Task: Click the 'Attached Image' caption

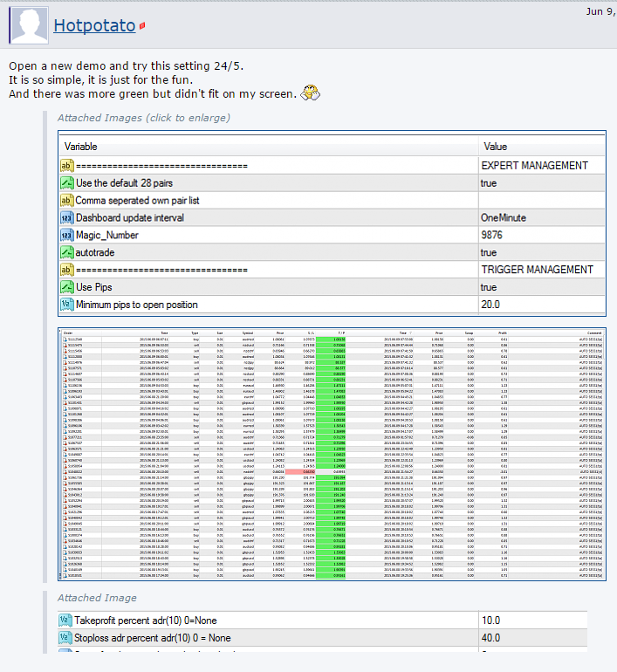Action: [x=97, y=598]
